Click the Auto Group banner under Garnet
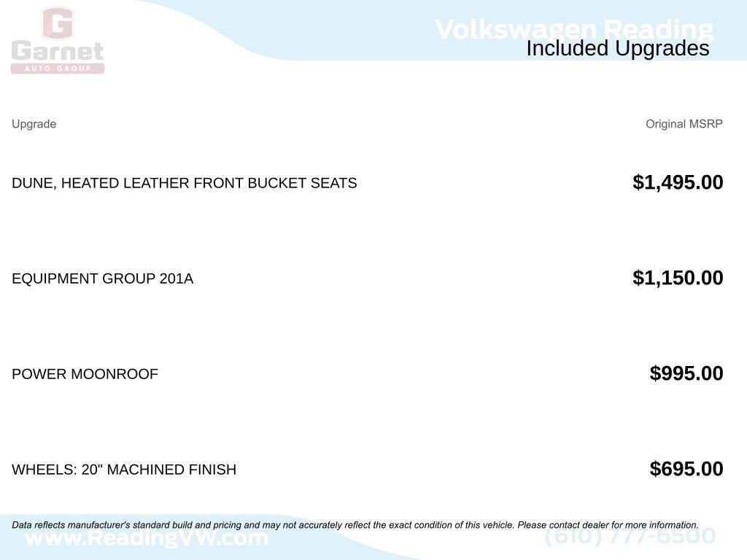The height and width of the screenshot is (560, 747). [58, 69]
